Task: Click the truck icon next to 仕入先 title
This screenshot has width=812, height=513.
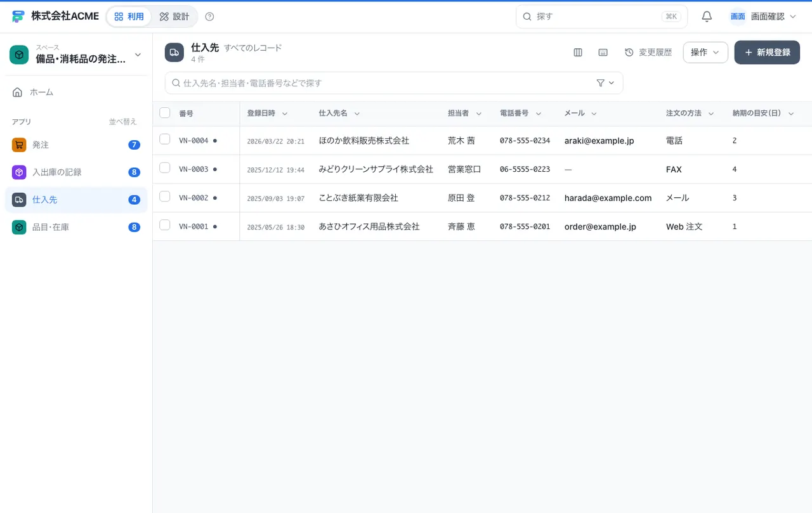Action: click(174, 53)
